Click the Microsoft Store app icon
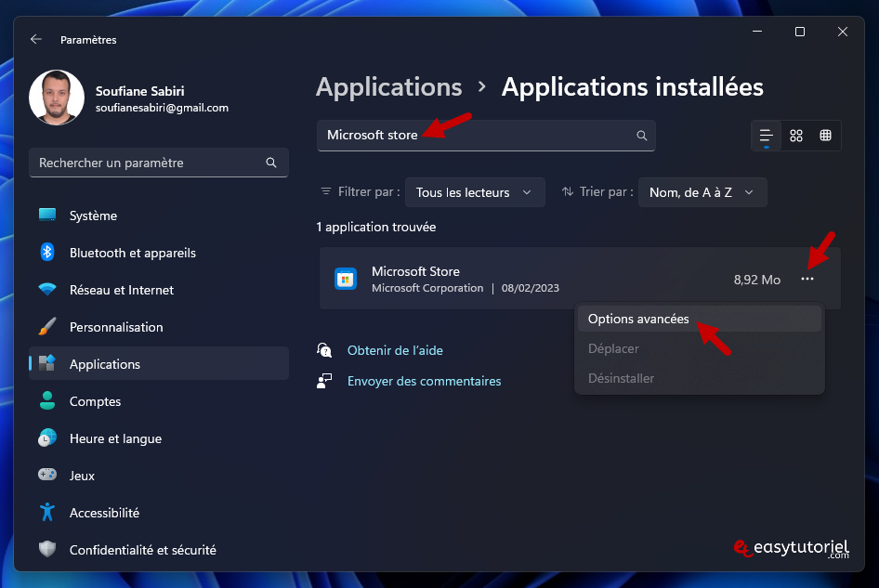The height and width of the screenshot is (588, 879). (346, 279)
